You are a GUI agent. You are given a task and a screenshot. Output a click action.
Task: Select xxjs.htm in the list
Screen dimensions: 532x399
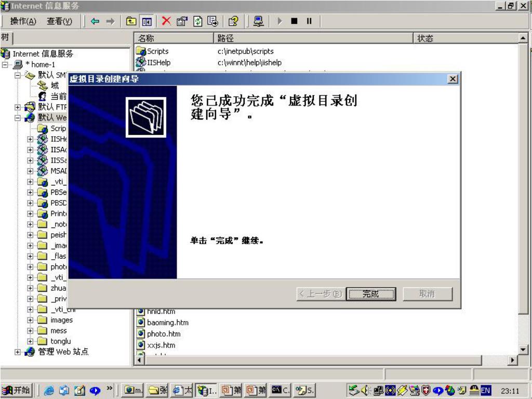(x=161, y=345)
